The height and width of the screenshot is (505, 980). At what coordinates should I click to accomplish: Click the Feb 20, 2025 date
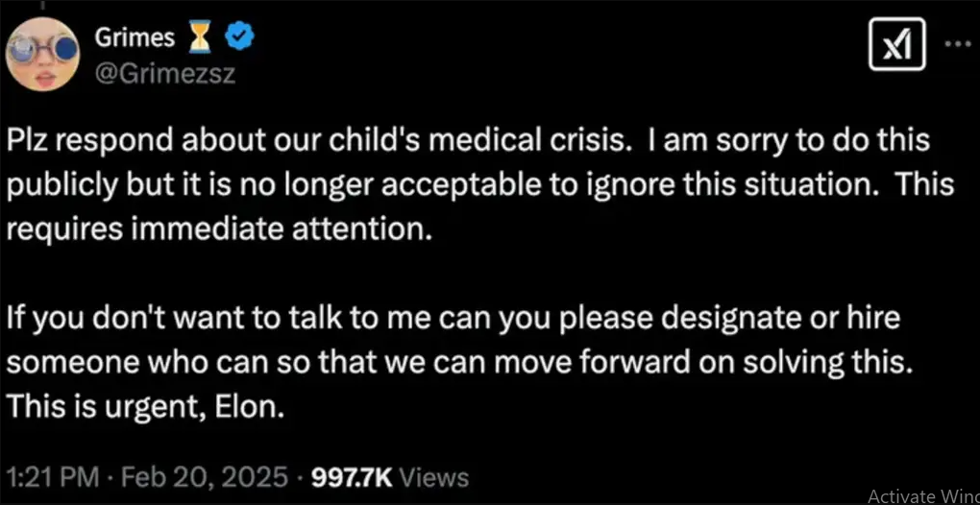tap(202, 477)
